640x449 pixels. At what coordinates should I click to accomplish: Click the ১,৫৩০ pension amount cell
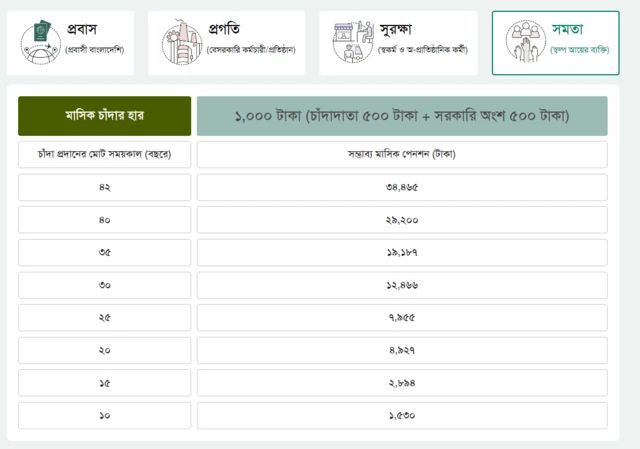coord(402,415)
